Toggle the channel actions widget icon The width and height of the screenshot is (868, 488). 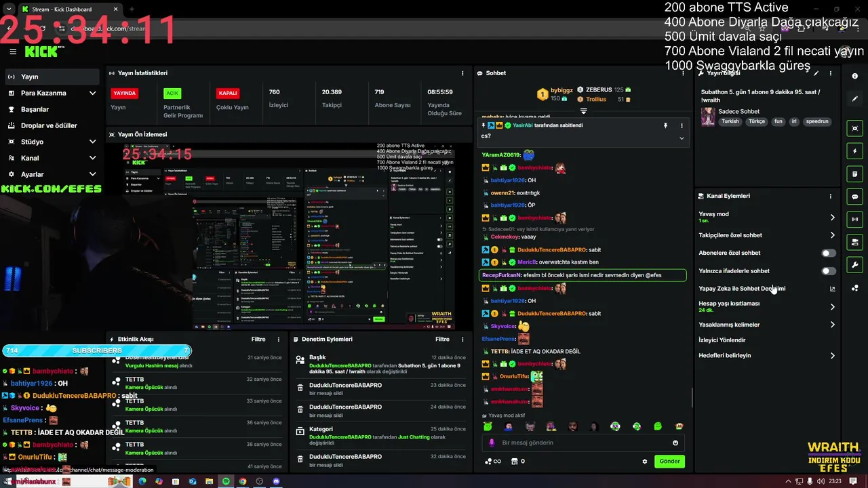click(855, 242)
